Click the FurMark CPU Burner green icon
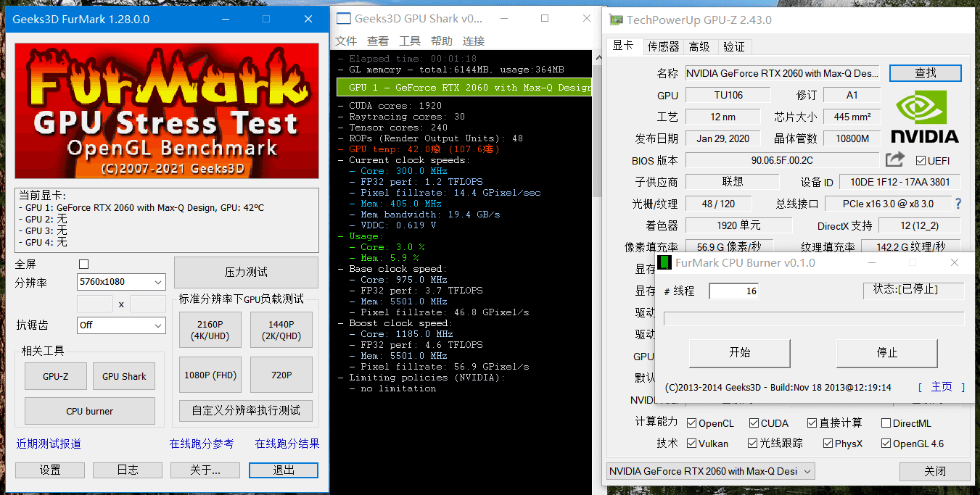This screenshot has height=495, width=980. point(664,262)
